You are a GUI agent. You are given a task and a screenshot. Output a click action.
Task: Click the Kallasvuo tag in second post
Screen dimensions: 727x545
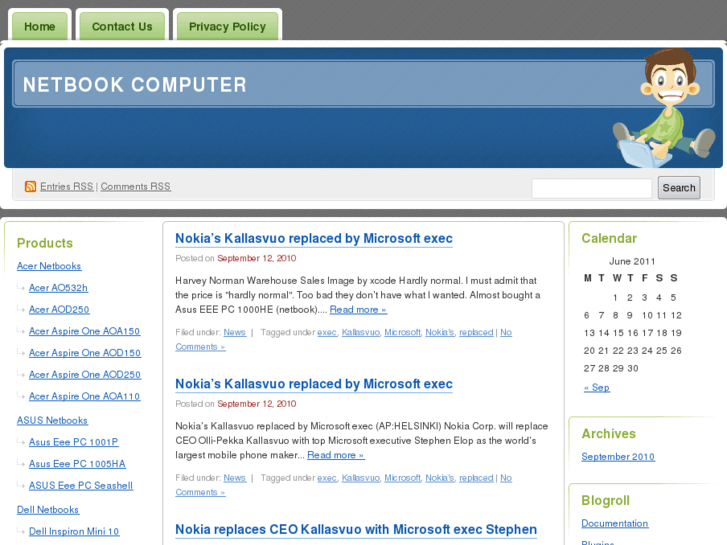[x=361, y=478]
